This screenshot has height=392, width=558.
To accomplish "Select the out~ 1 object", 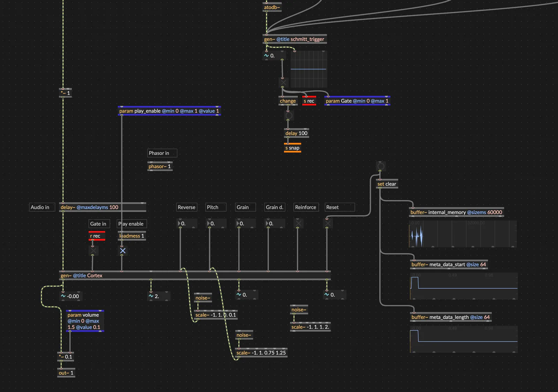I will [66, 373].
